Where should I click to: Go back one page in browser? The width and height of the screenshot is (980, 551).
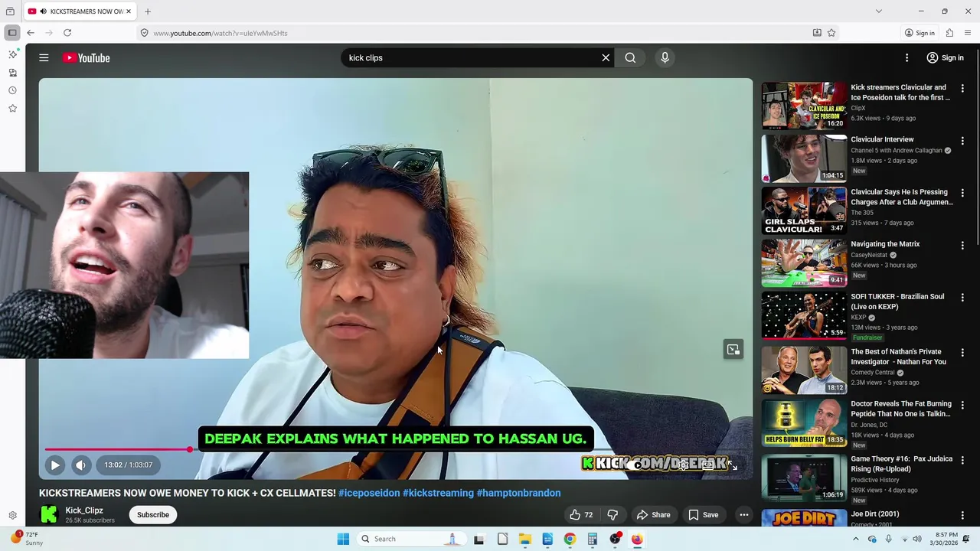coord(31,33)
